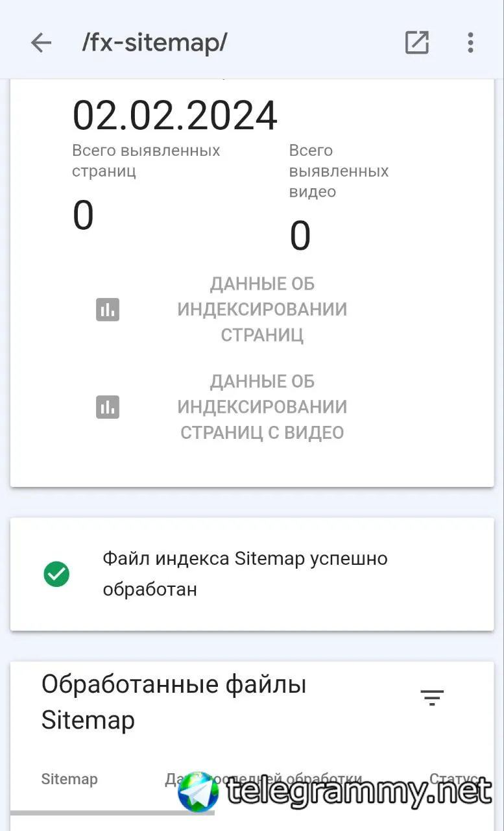Open sitemap in new tab icon
Viewport: 504px width, 831px height.
pos(416,43)
